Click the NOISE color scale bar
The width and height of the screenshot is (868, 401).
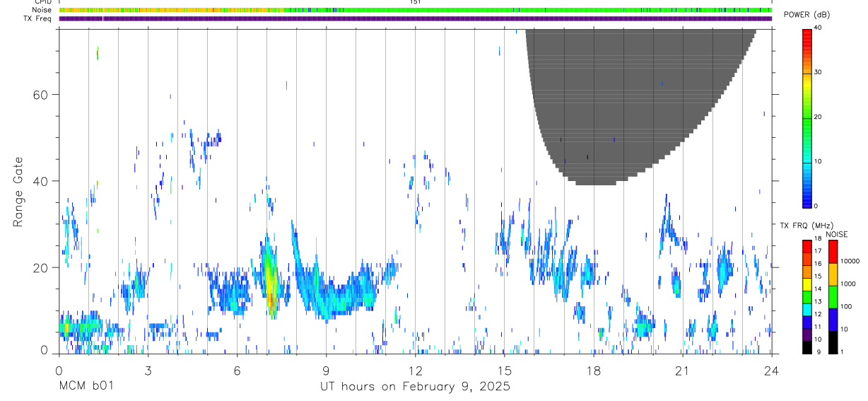pyautogui.click(x=833, y=296)
